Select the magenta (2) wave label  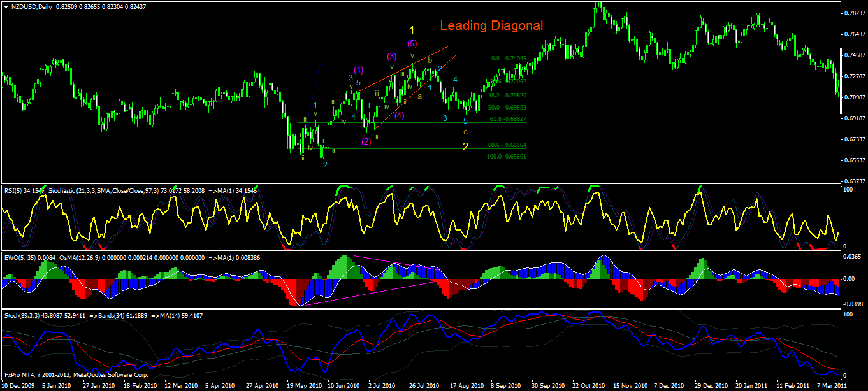(x=366, y=141)
